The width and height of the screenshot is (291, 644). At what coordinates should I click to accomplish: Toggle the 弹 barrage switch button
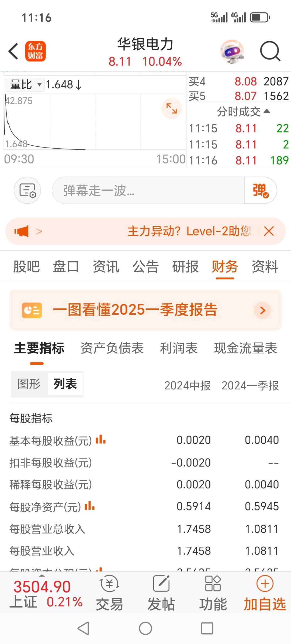click(x=260, y=190)
